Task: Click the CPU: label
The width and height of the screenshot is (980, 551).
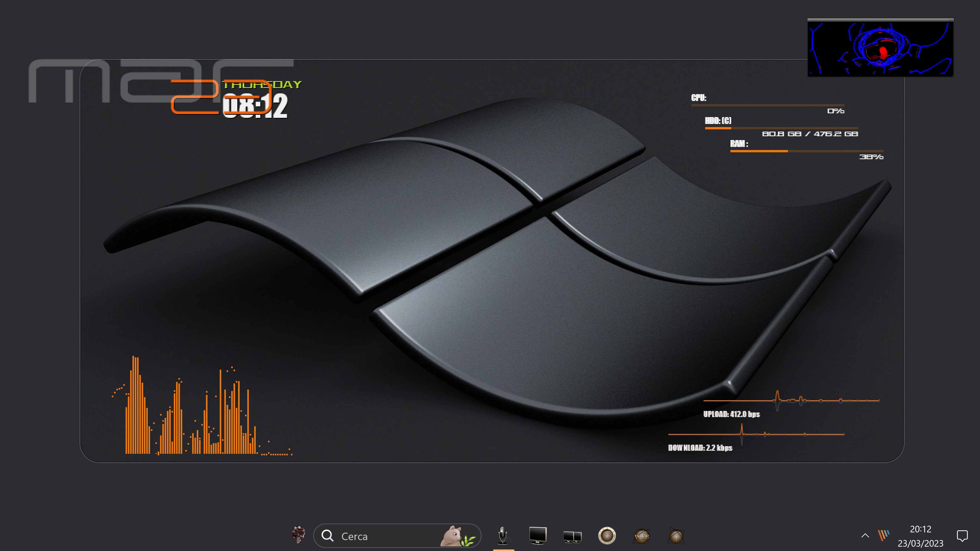Action: [x=699, y=98]
